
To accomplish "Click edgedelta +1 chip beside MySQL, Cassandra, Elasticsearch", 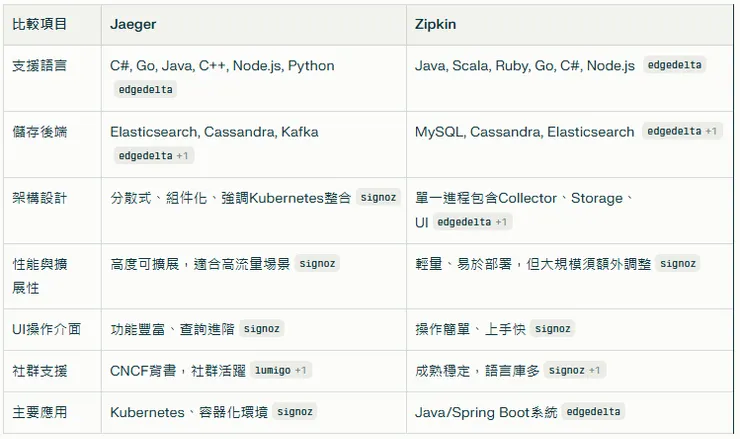I will point(683,132).
